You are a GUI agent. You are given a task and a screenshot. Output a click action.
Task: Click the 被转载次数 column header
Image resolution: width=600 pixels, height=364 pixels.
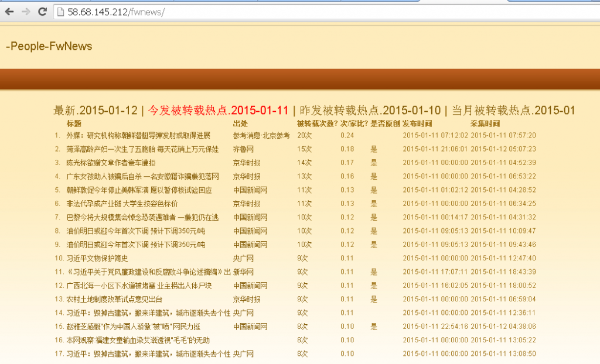[x=317, y=123]
